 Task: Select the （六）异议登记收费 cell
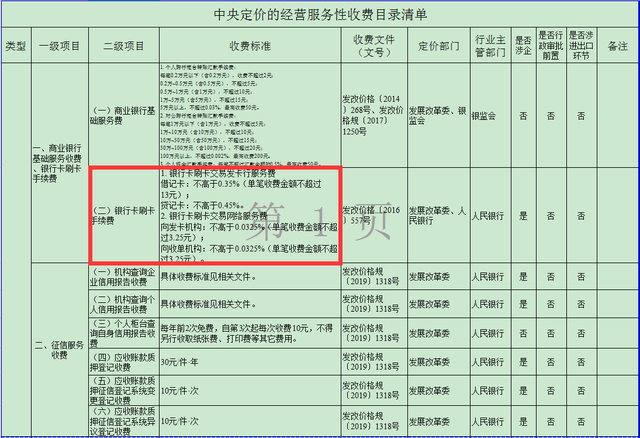(x=123, y=421)
